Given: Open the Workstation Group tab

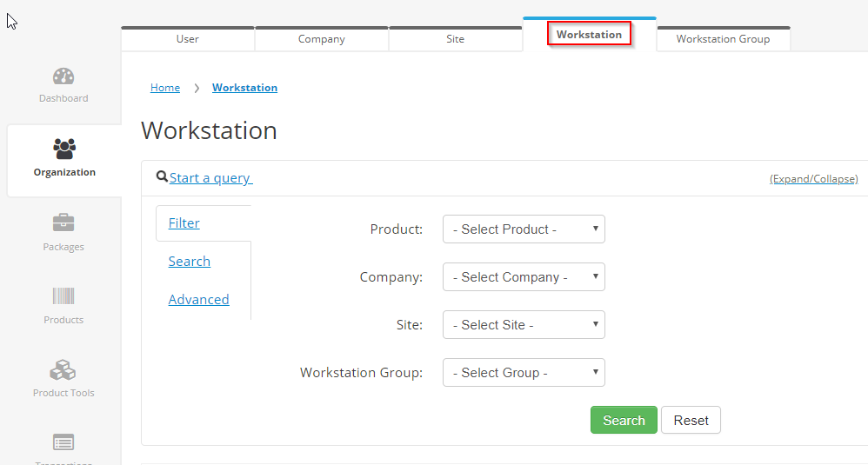Looking at the screenshot, I should pyautogui.click(x=723, y=39).
